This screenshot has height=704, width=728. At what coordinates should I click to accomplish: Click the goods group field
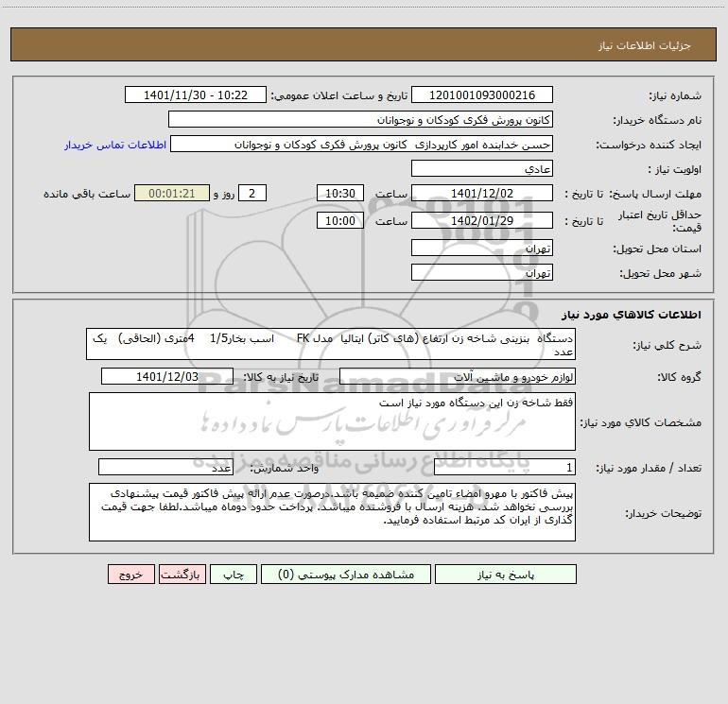point(458,376)
